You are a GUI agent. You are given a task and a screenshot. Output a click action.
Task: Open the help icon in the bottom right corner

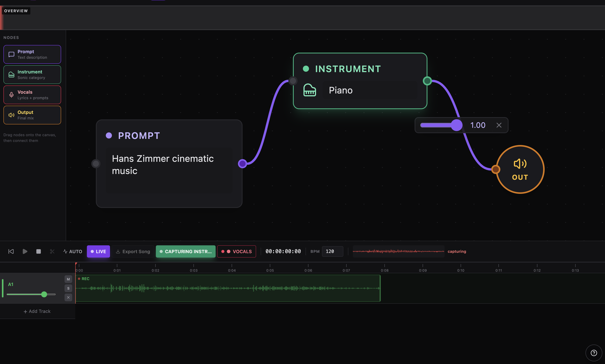tap(594, 353)
